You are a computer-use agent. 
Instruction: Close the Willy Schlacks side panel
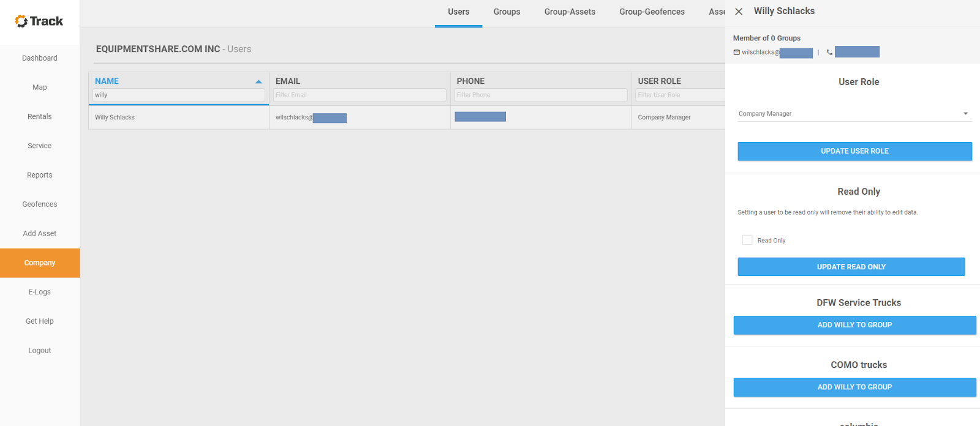tap(739, 12)
